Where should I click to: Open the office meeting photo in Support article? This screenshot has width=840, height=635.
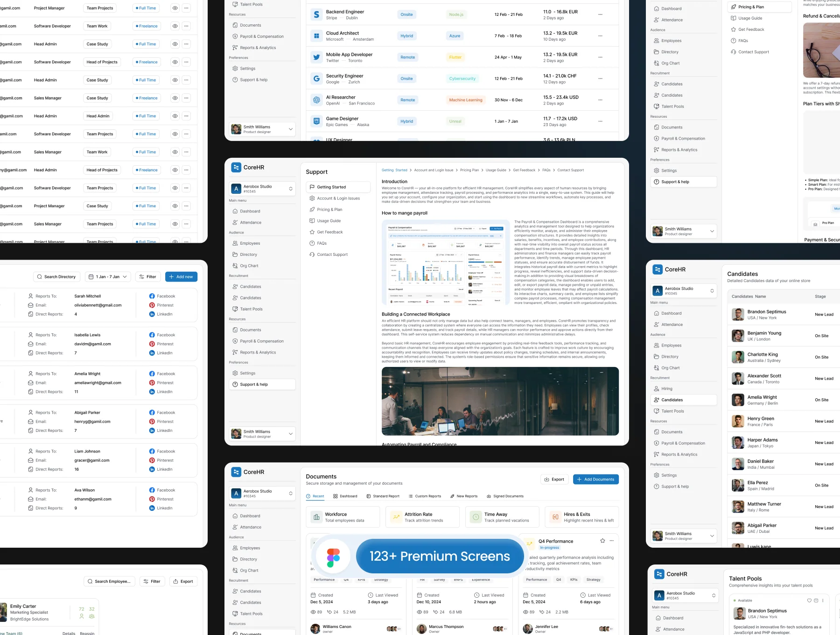pyautogui.click(x=500, y=401)
